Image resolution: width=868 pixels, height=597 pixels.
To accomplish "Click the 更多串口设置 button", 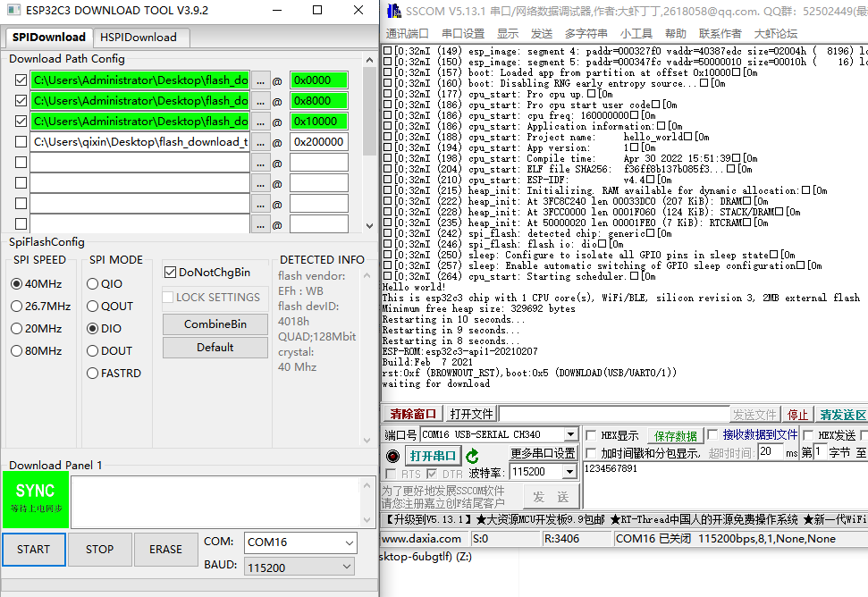I will point(543,453).
